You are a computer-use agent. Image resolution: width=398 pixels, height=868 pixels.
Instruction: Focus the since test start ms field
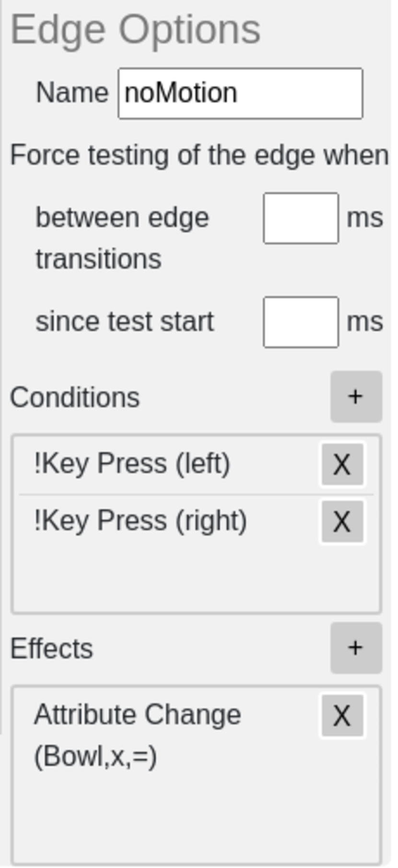point(301,322)
